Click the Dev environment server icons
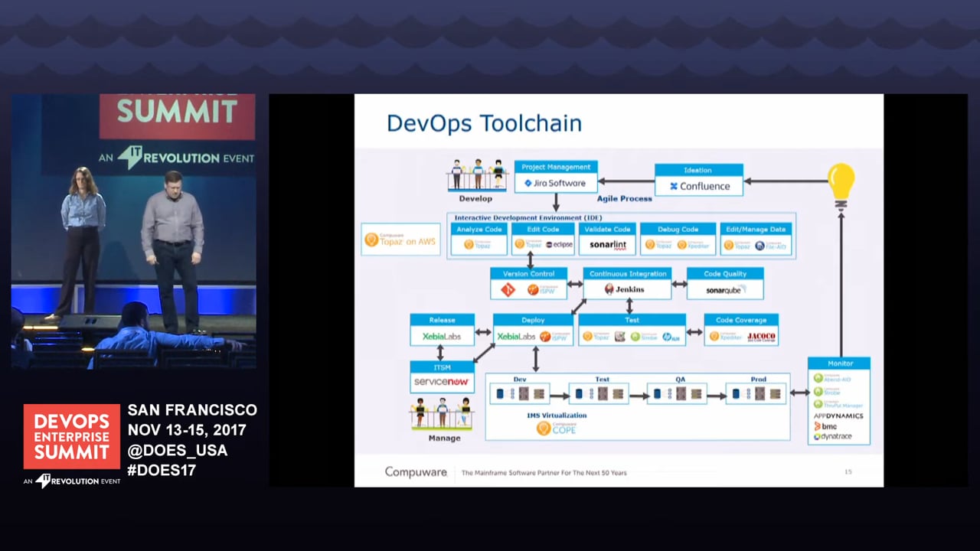Image resolution: width=980 pixels, height=551 pixels. (519, 394)
